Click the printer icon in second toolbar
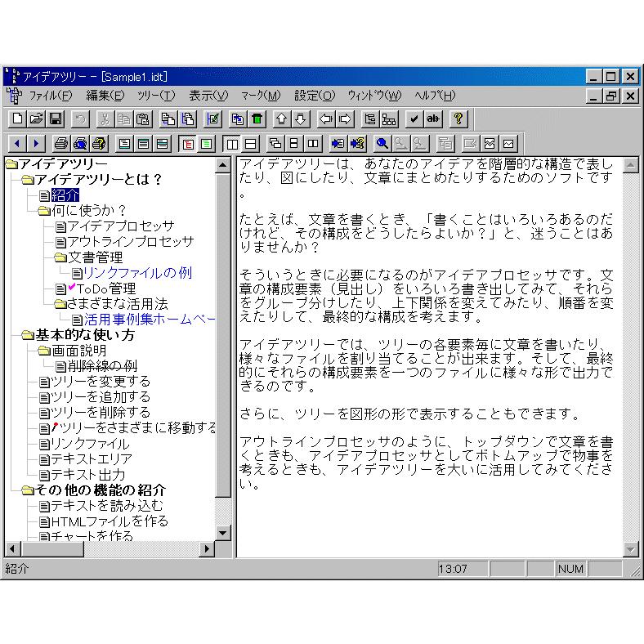The width and height of the screenshot is (644, 644). (61, 143)
